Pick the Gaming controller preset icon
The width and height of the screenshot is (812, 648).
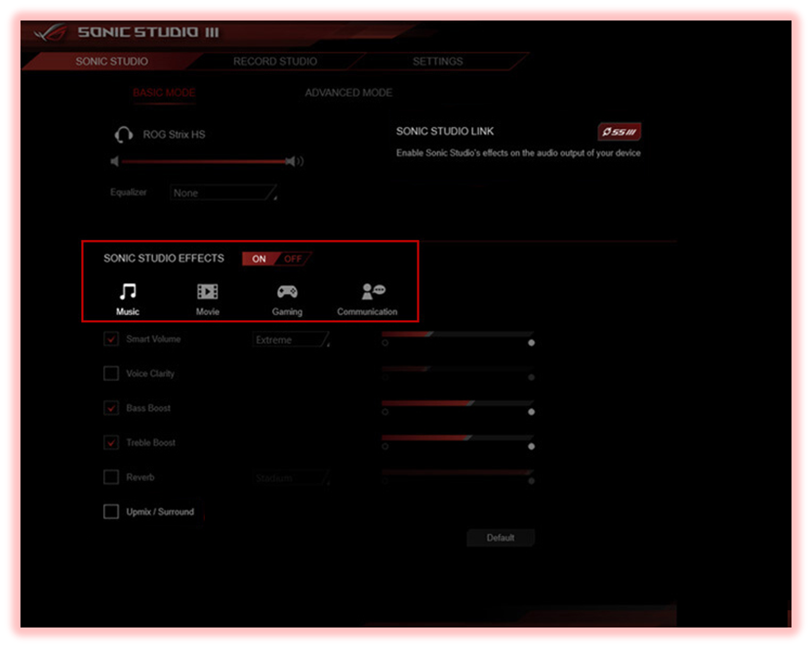(x=287, y=291)
